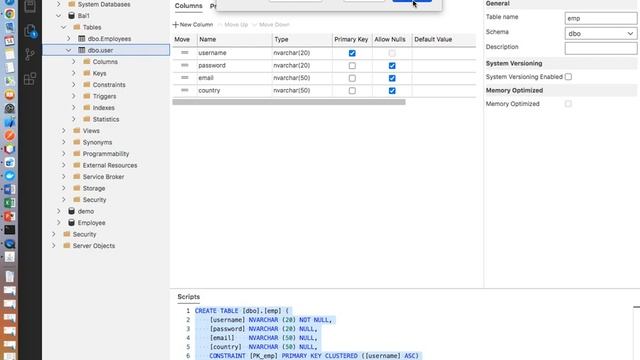The height and width of the screenshot is (360, 640).
Task: Select the Service Broker folder
Action: (103, 176)
